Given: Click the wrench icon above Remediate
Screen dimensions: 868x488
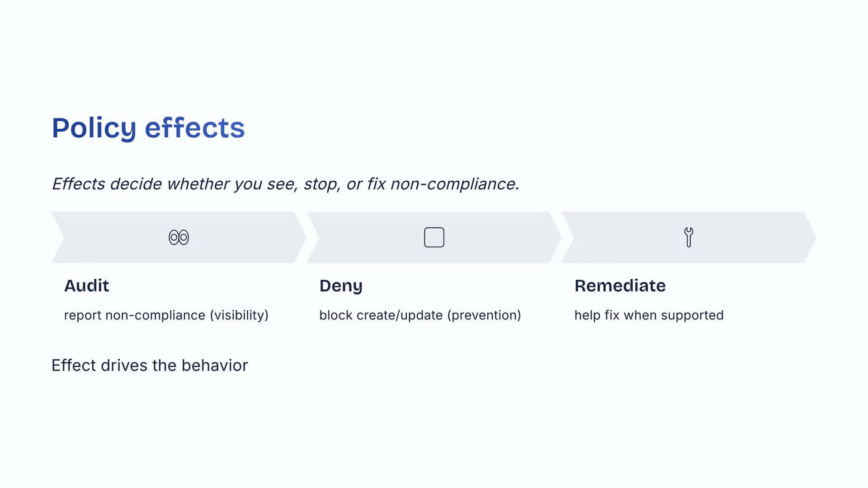Looking at the screenshot, I should [x=689, y=237].
